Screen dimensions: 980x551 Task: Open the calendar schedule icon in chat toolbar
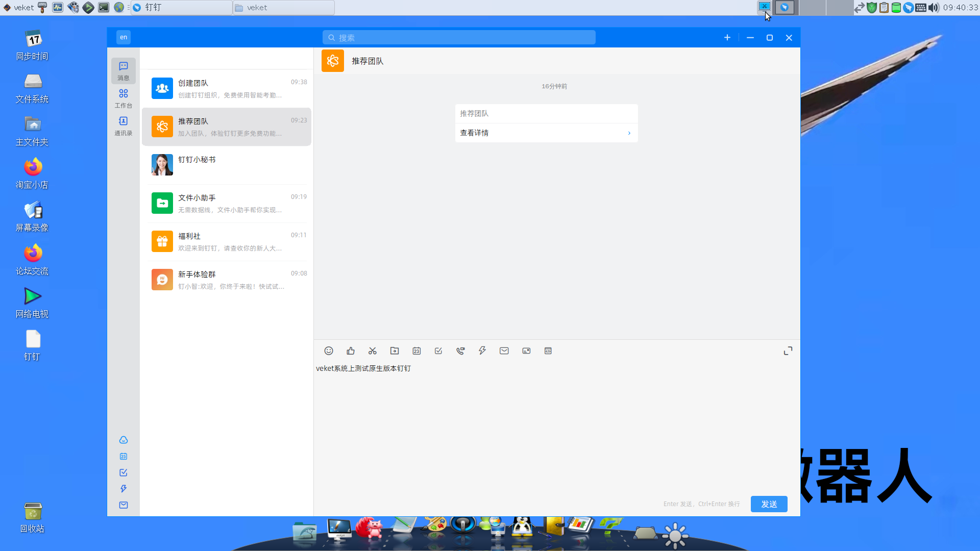(x=416, y=351)
